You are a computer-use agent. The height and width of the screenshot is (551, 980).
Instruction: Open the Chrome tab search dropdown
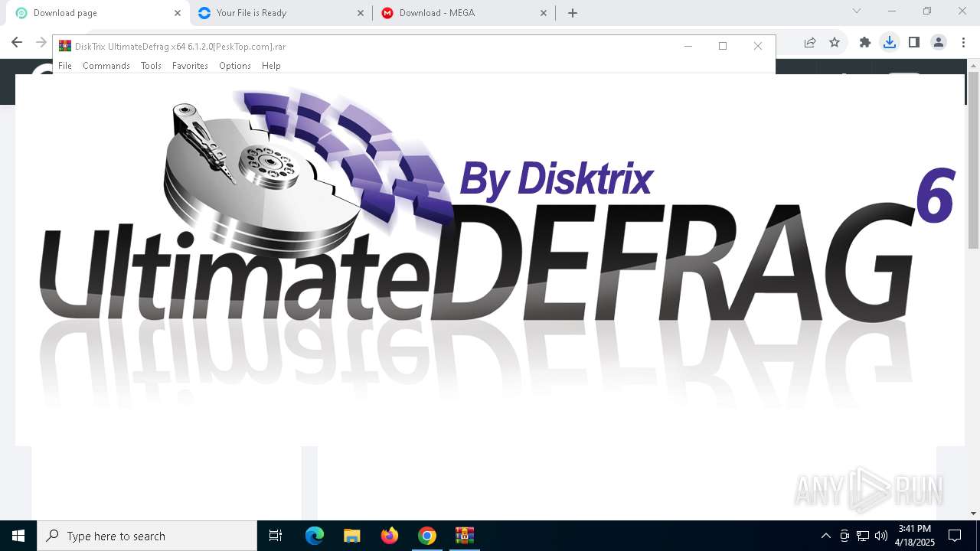[857, 11]
